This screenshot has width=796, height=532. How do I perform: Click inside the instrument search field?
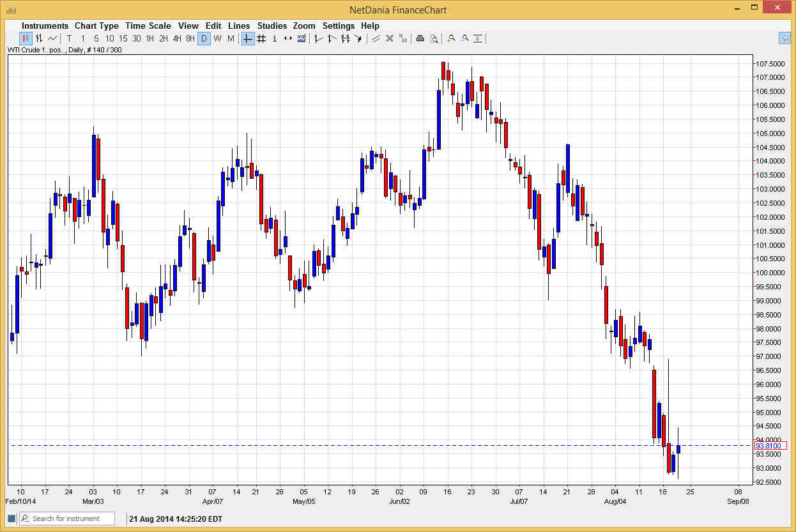[x=70, y=518]
